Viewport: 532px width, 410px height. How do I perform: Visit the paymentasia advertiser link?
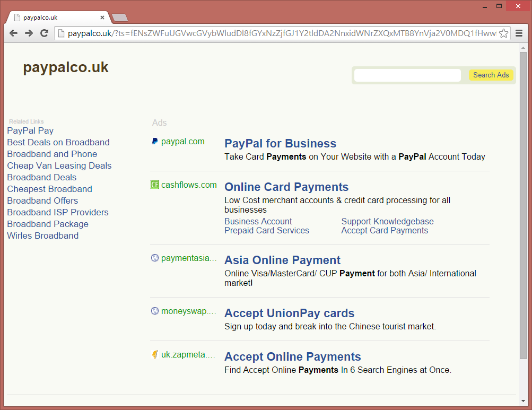pyautogui.click(x=189, y=258)
